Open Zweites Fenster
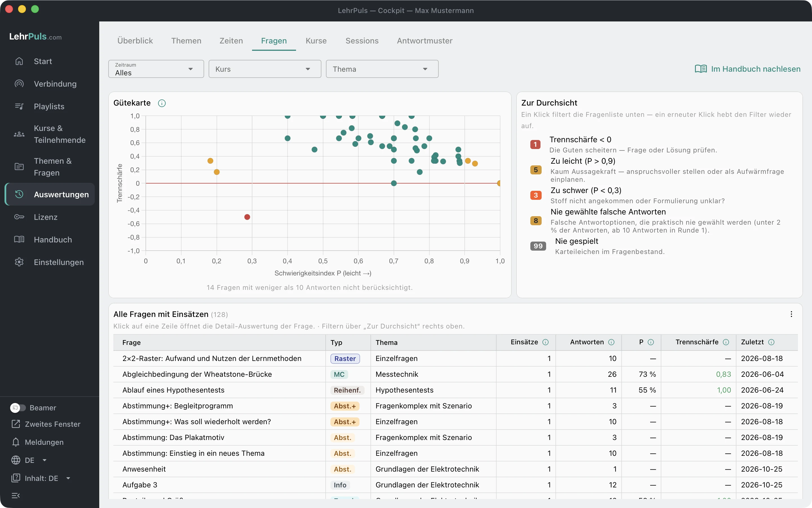The width and height of the screenshot is (812, 508). [46, 424]
